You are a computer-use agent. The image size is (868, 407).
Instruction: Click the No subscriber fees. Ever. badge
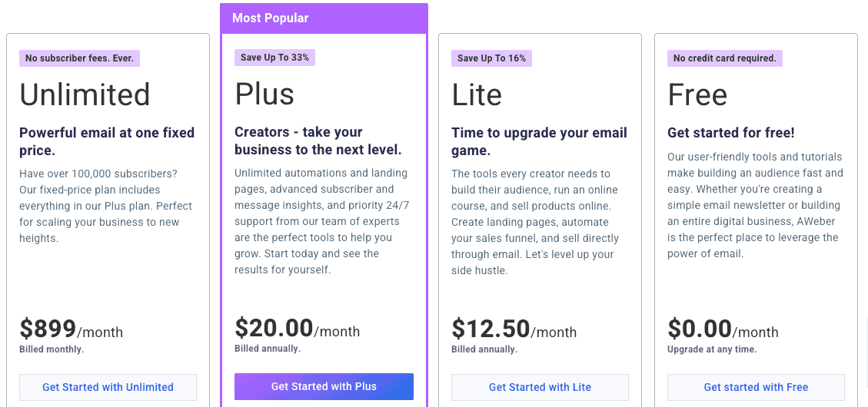(x=80, y=58)
